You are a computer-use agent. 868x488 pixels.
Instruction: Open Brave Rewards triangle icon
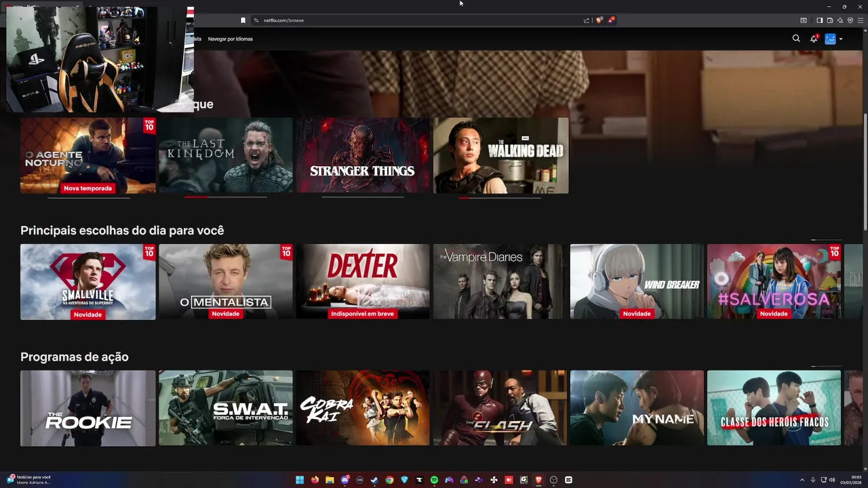coord(610,20)
